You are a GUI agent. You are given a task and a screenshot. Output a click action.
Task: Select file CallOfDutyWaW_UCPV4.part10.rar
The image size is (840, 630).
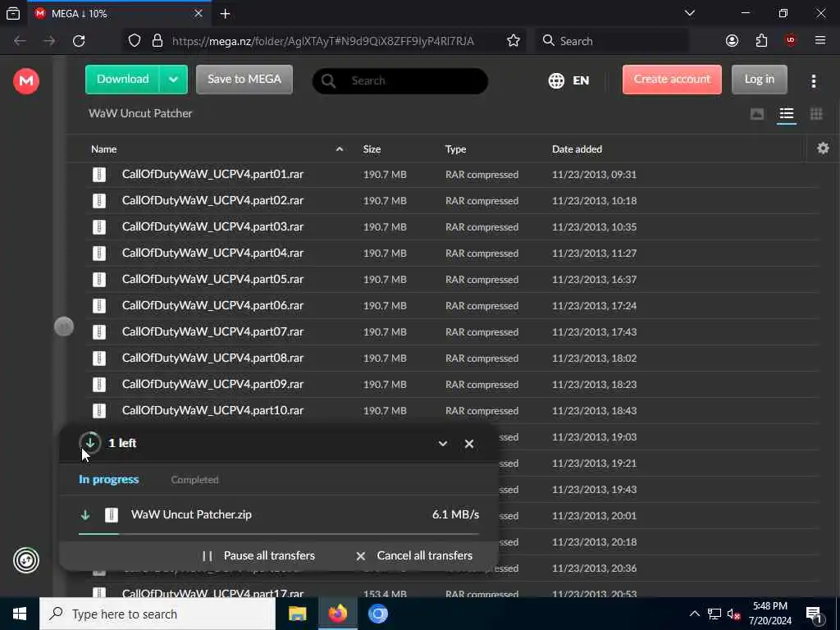point(452,411)
